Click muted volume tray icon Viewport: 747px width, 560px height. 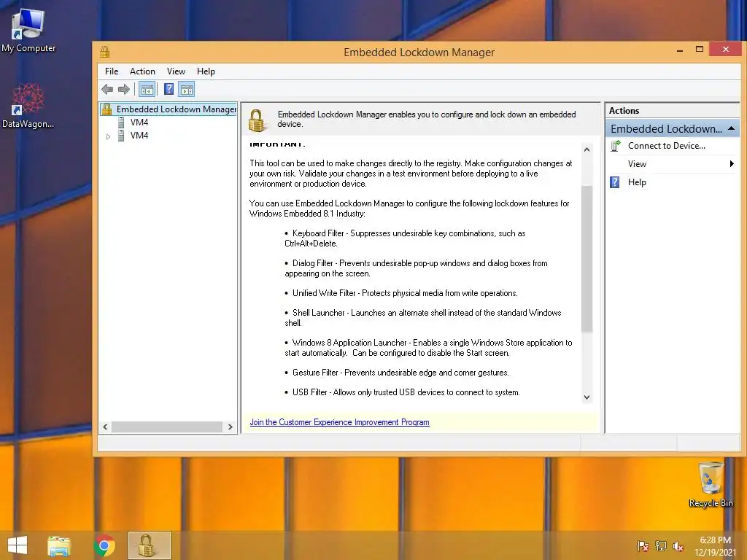pyautogui.click(x=678, y=546)
